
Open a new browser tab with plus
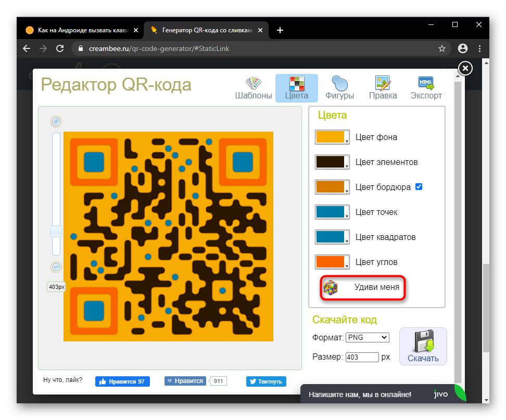pos(280,30)
